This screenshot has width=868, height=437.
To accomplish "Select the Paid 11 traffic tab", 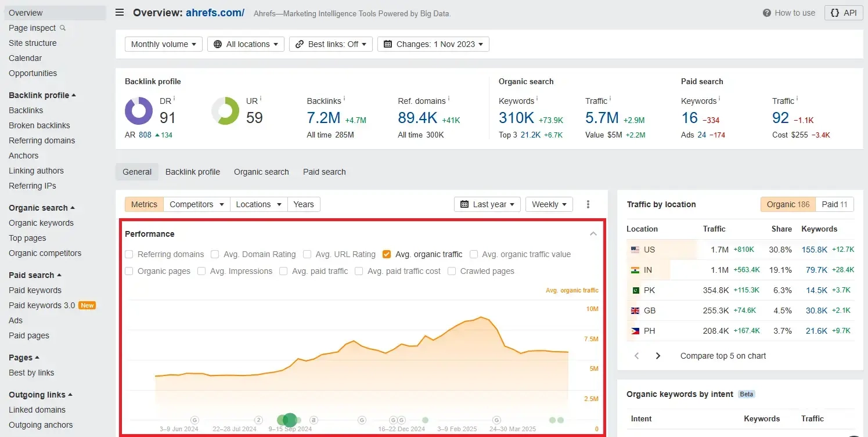I will click(x=834, y=204).
